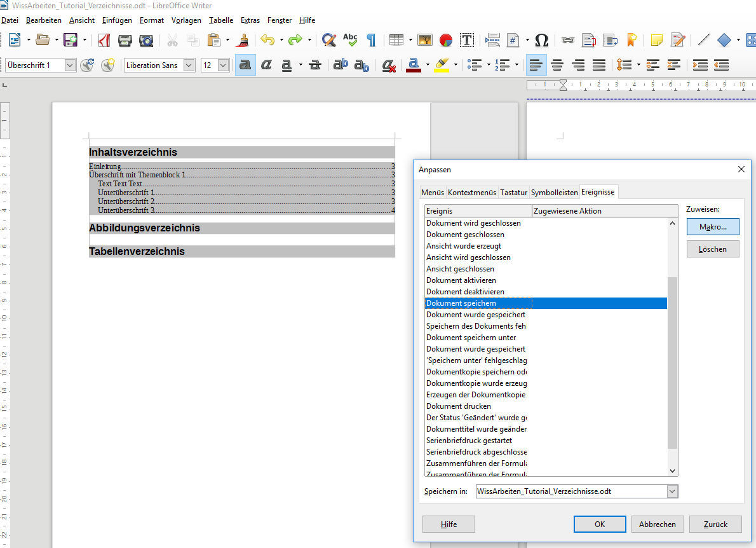Toggle superscript

[x=341, y=65]
